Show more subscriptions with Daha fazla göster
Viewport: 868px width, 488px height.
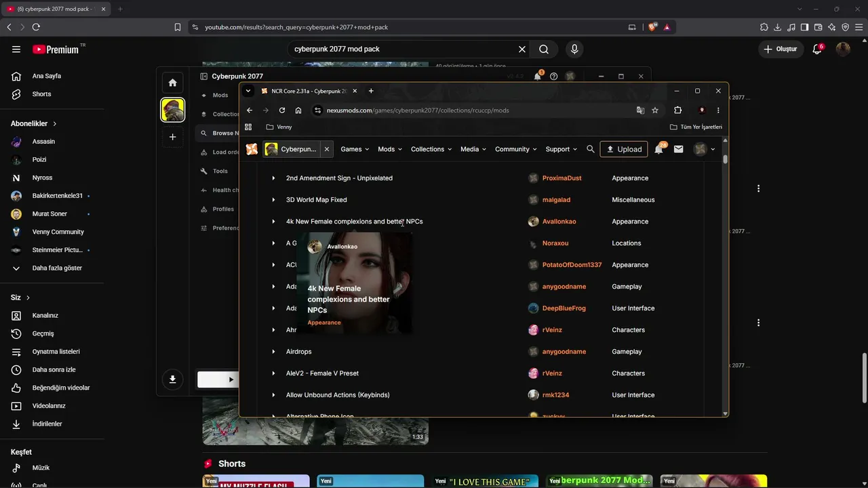point(57,268)
